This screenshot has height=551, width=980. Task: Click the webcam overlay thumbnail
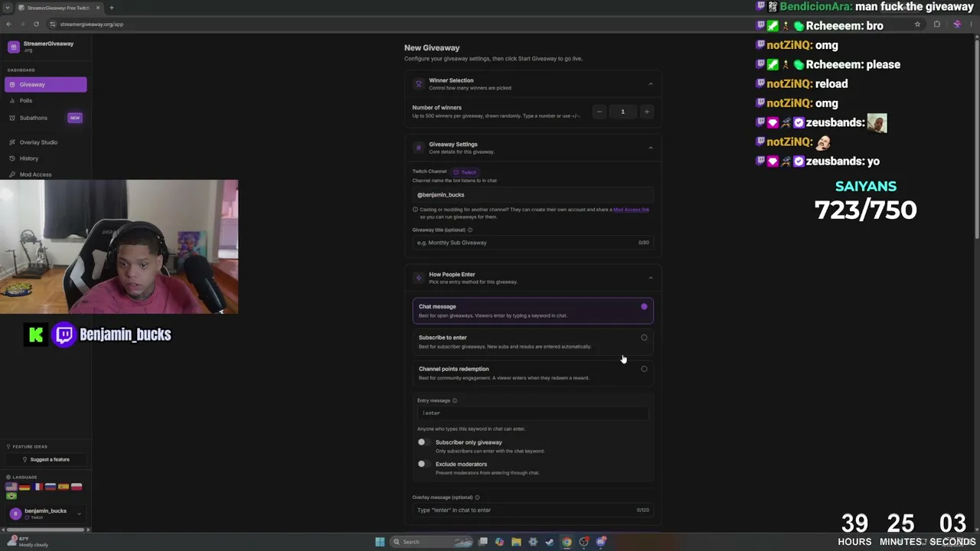point(119,247)
